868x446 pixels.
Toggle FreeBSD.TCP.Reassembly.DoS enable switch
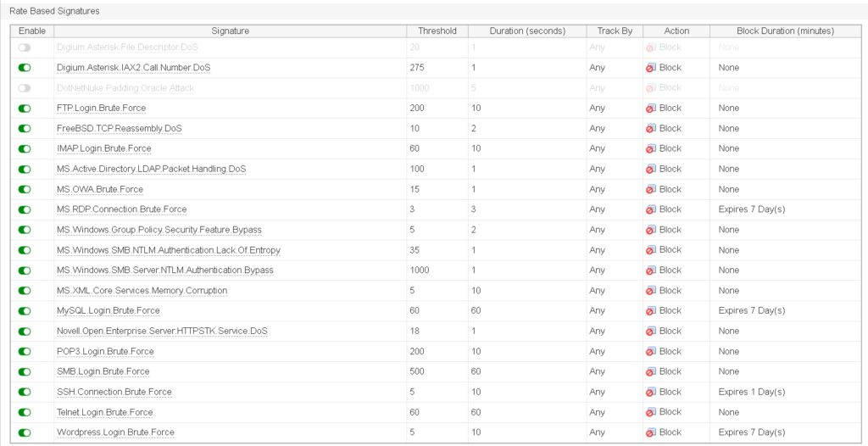pos(25,129)
